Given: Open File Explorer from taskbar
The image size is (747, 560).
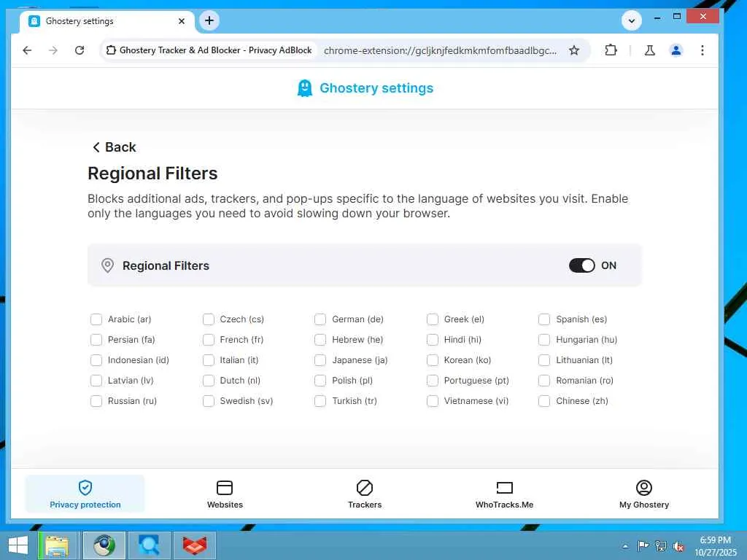Looking at the screenshot, I should tap(57, 545).
